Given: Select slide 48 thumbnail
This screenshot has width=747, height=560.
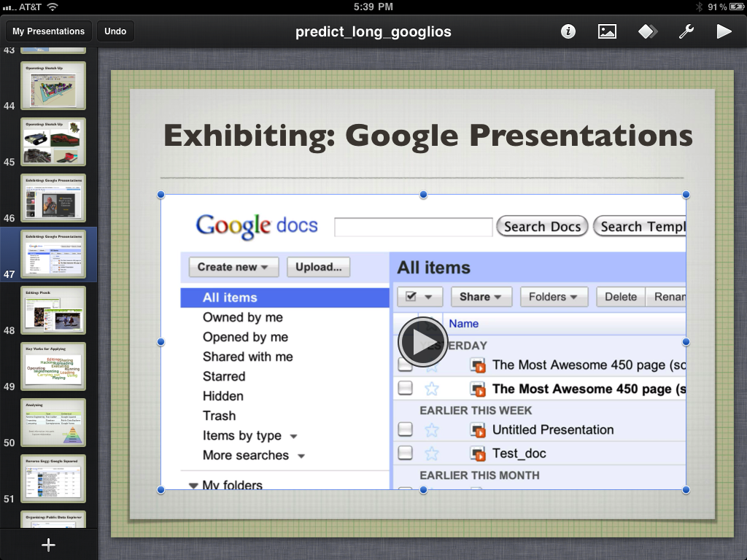Looking at the screenshot, I should pos(53,310).
